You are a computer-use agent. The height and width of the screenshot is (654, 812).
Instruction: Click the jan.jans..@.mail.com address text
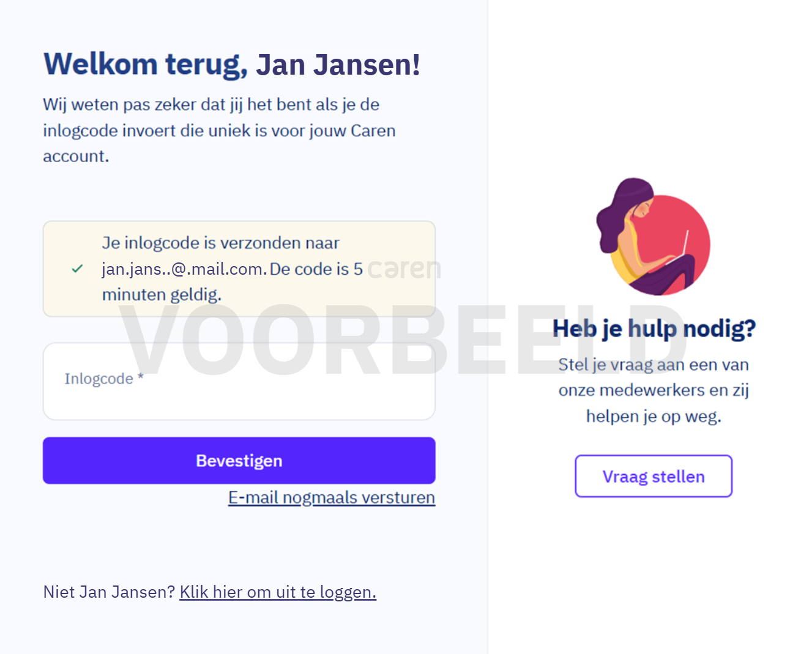(x=184, y=269)
